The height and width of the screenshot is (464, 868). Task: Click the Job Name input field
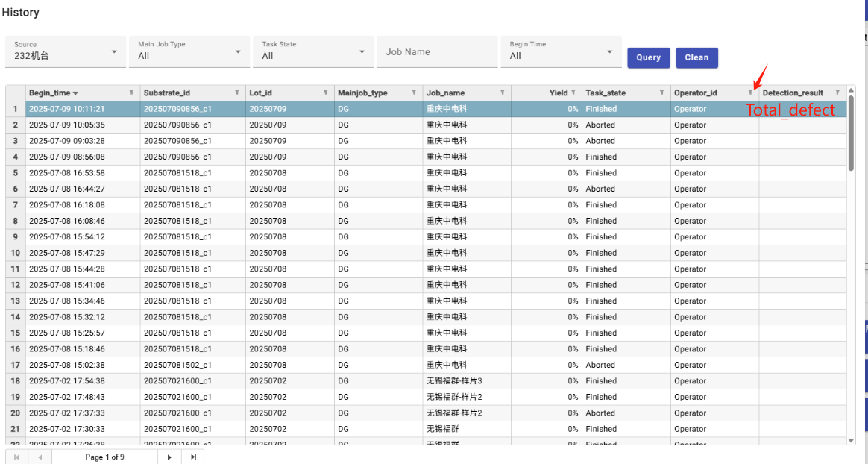[x=437, y=51]
